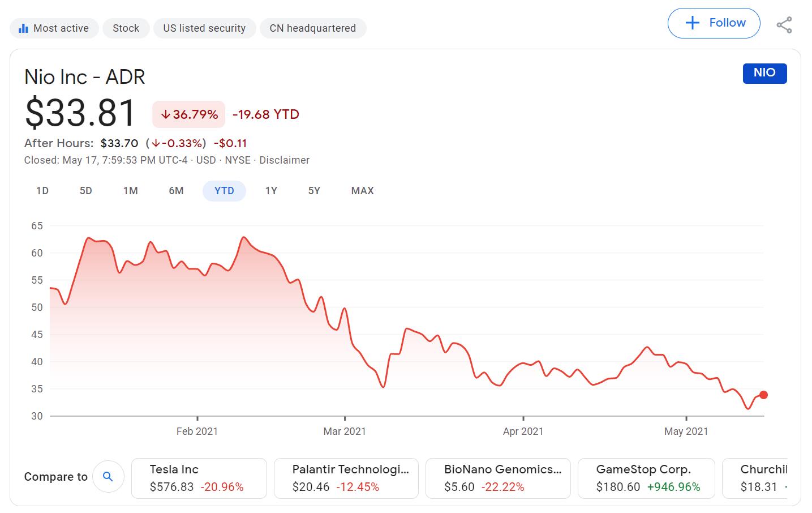
Task: Select the Tesla Inc comparison card
Action: pyautogui.click(x=199, y=478)
